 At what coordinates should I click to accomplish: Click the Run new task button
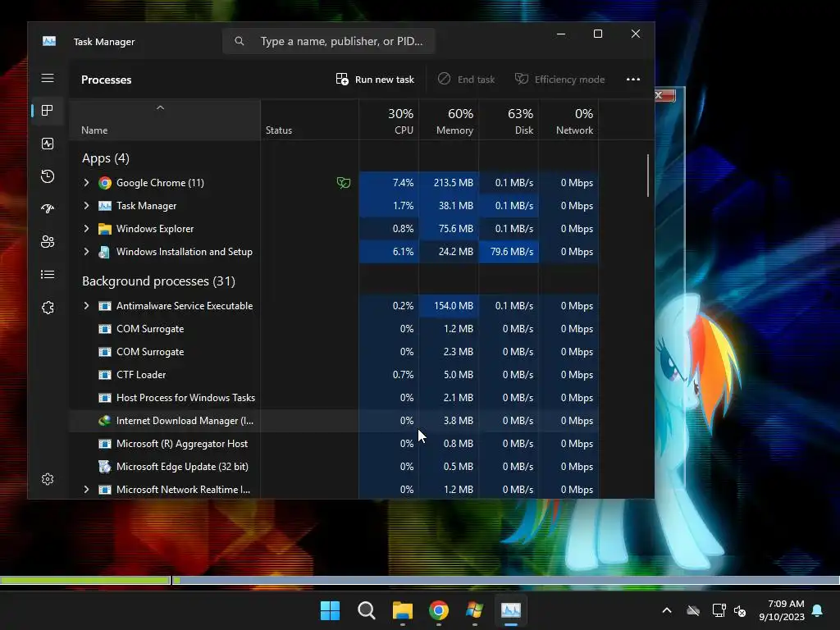coord(375,80)
